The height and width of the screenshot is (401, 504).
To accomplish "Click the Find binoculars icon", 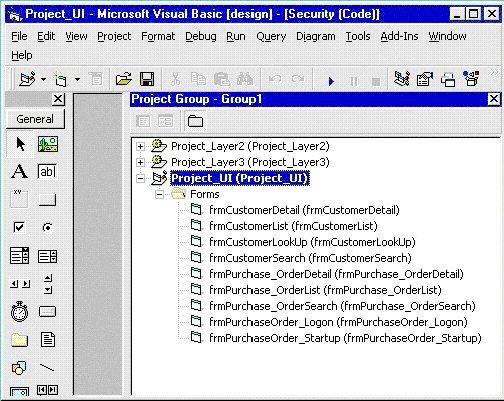I will pyautogui.click(x=245, y=79).
